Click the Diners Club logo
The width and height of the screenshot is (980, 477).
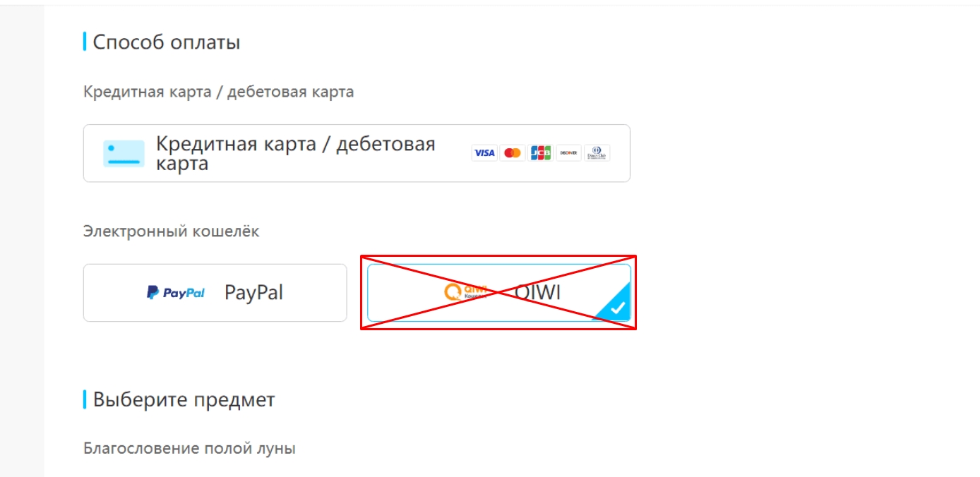(597, 153)
